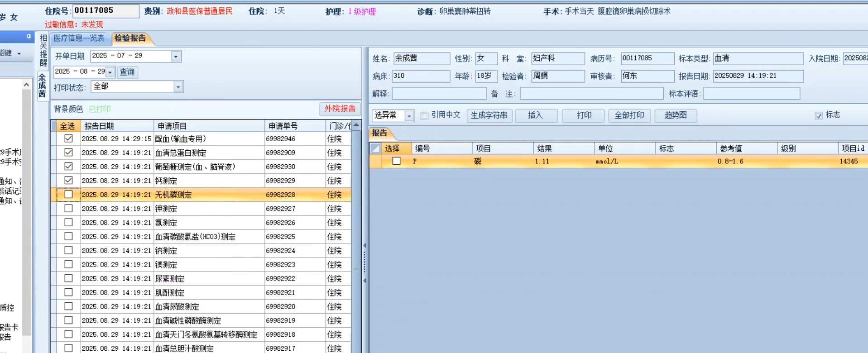Image resolution: width=868 pixels, height=353 pixels.
Task: Tick the 血清碱性磷酸酶测定 row checkbox
Action: 68,320
